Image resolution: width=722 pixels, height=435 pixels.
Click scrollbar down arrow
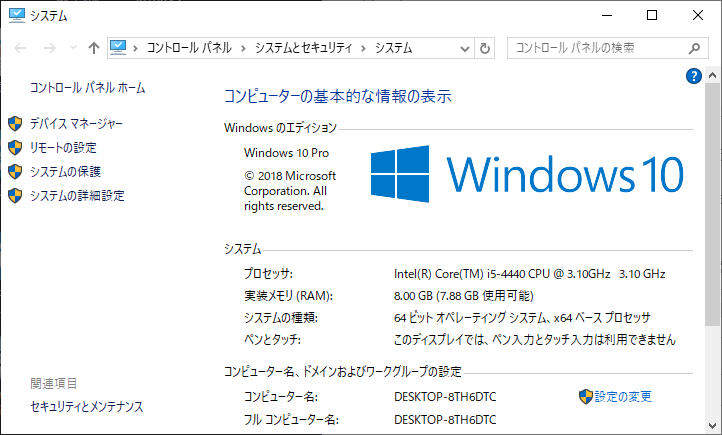[x=712, y=426]
